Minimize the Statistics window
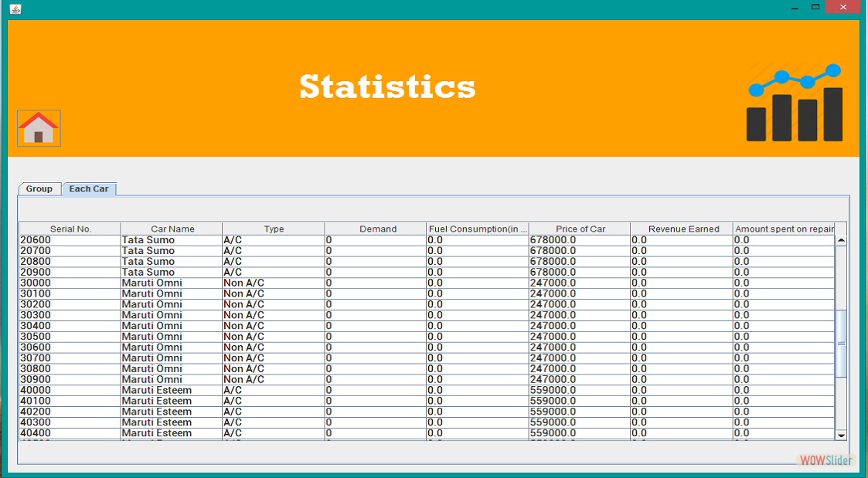Screen dimensions: 868x478 click(x=795, y=8)
